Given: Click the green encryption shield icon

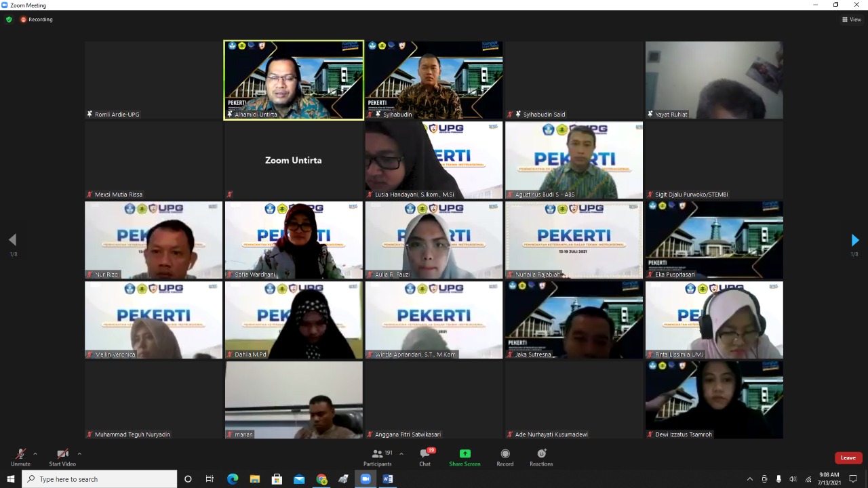Looking at the screenshot, I should tap(9, 20).
